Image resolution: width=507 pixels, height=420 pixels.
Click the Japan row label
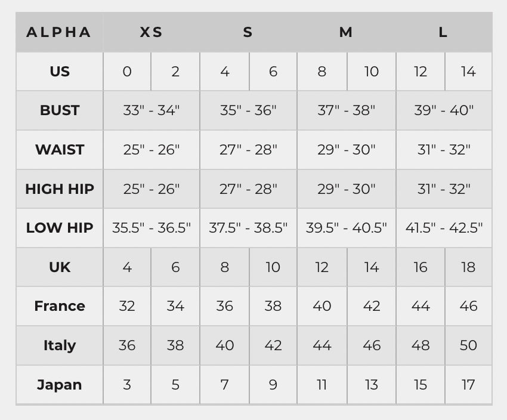pos(60,385)
